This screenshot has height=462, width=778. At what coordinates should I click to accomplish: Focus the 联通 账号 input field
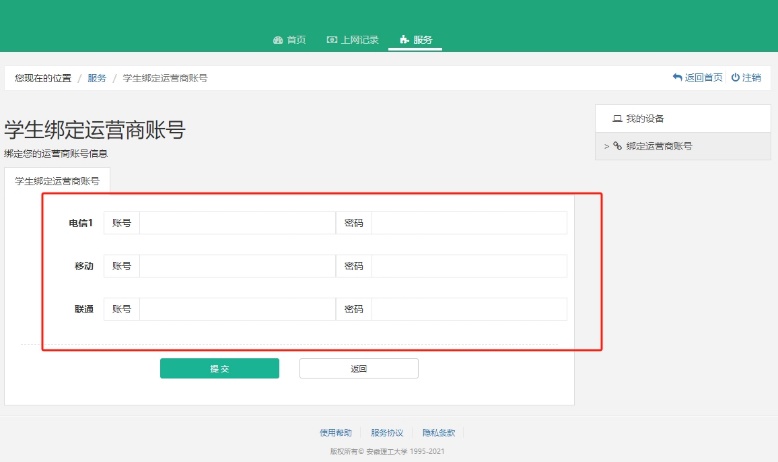(236, 309)
